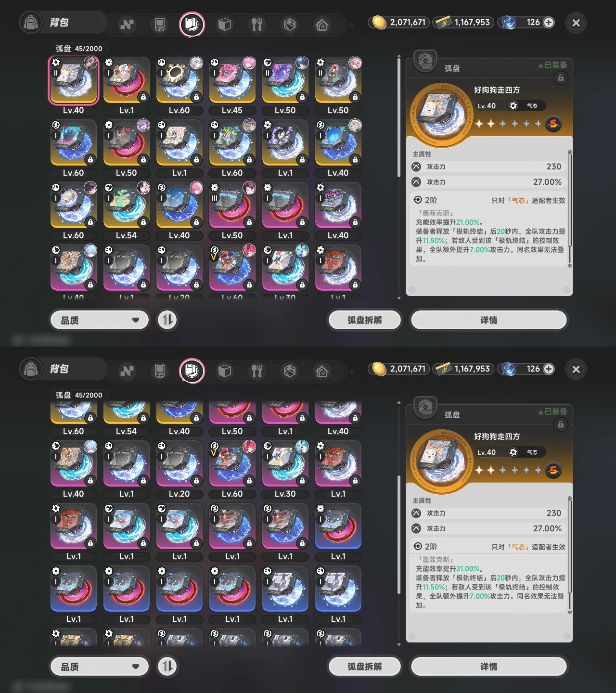Image resolution: width=616 pixels, height=693 pixels.
Task: Click the plus icon beside 126 in upper screenshot
Action: pyautogui.click(x=549, y=22)
